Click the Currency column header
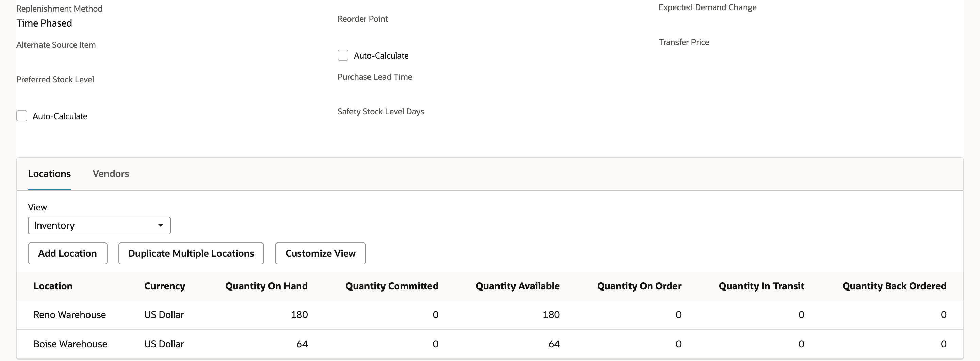This screenshot has width=980, height=361. click(x=165, y=286)
